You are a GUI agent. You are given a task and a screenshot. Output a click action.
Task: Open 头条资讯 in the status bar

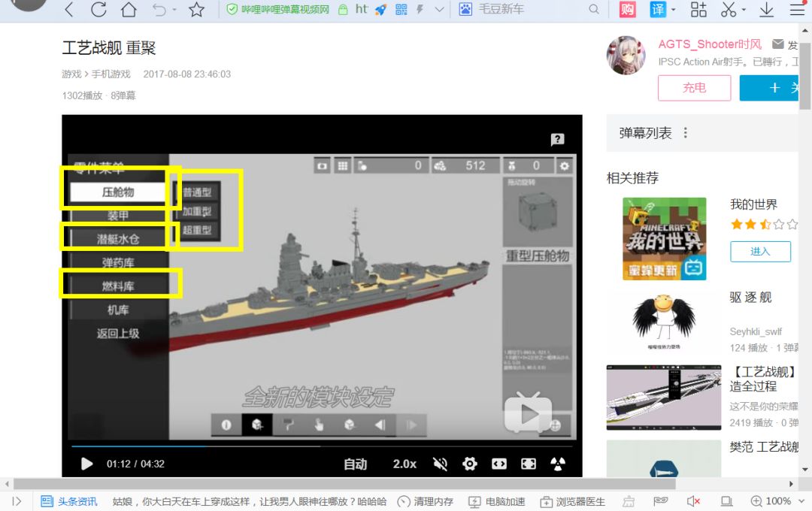pos(69,501)
